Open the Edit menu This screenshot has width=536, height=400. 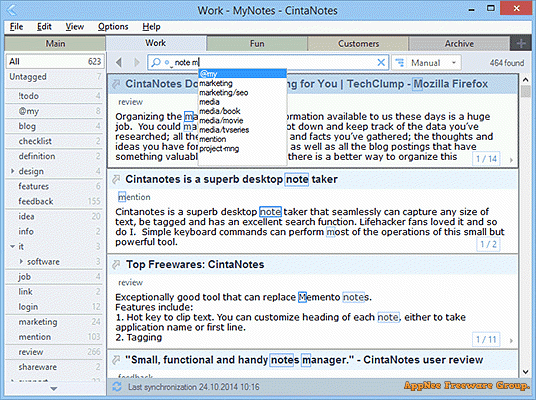(44, 26)
